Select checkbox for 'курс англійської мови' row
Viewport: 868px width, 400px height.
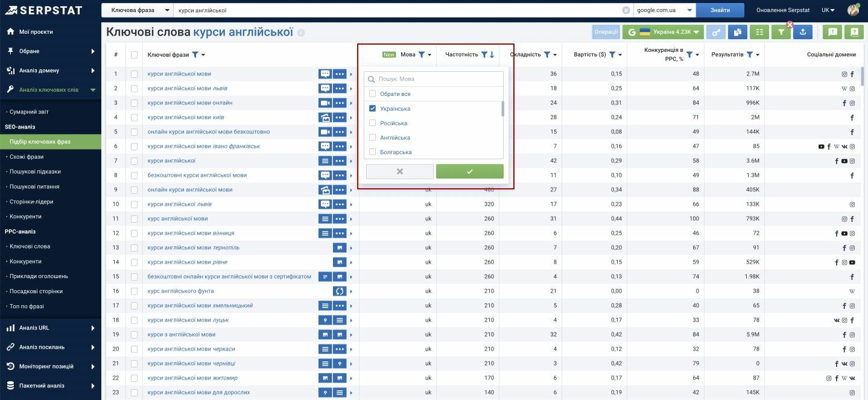(x=134, y=219)
